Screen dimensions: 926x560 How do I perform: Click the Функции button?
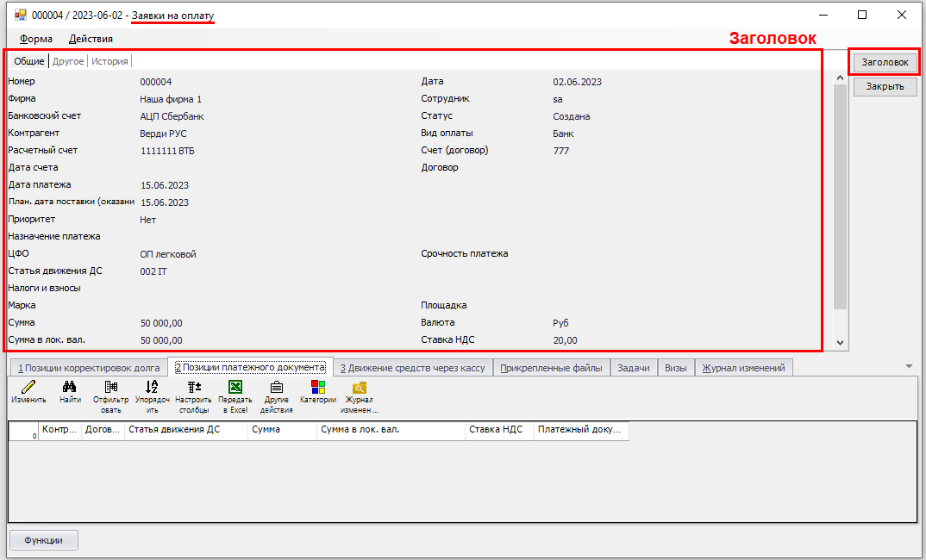(43, 540)
